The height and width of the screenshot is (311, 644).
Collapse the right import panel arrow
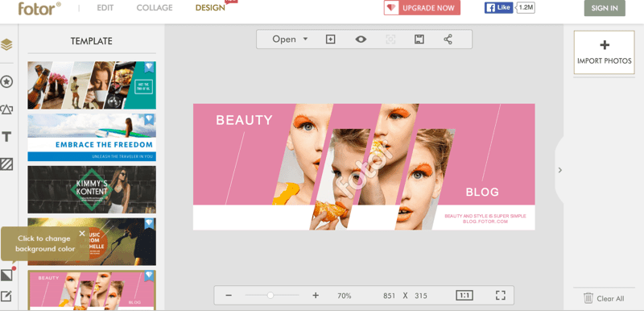559,170
